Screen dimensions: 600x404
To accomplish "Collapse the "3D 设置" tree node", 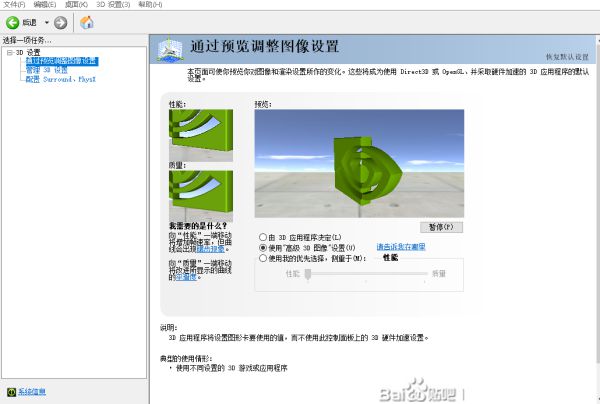I will (x=8, y=52).
